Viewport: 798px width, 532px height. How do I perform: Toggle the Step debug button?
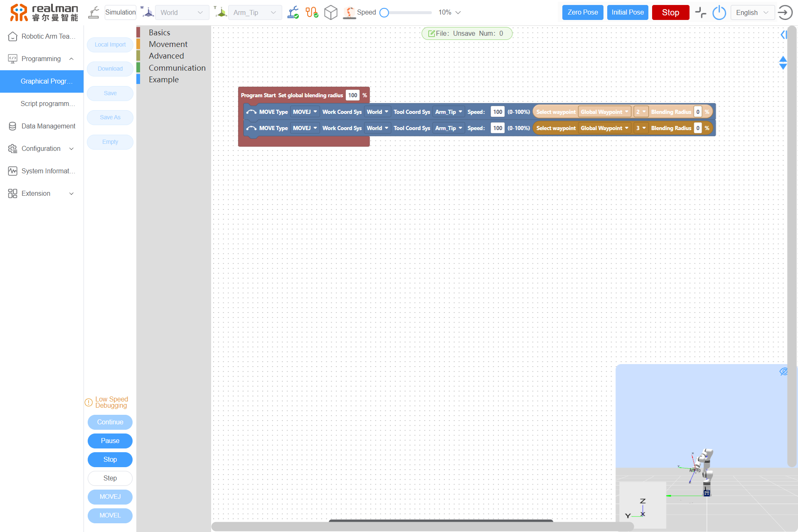(x=110, y=478)
